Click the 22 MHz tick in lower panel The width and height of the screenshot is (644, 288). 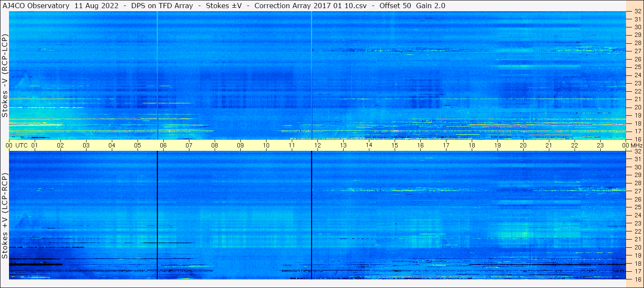click(x=638, y=231)
